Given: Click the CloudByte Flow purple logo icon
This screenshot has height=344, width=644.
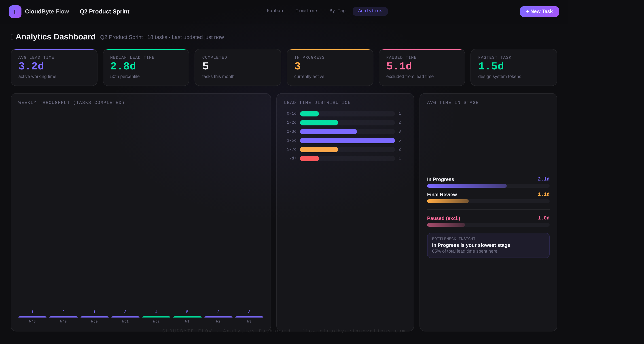Looking at the screenshot, I should pyautogui.click(x=15, y=11).
